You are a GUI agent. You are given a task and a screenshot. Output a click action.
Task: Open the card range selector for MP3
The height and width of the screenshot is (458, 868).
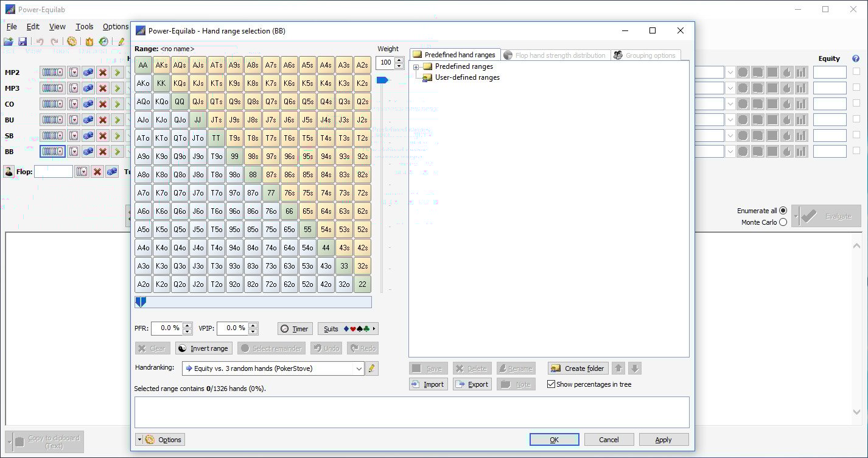click(52, 88)
